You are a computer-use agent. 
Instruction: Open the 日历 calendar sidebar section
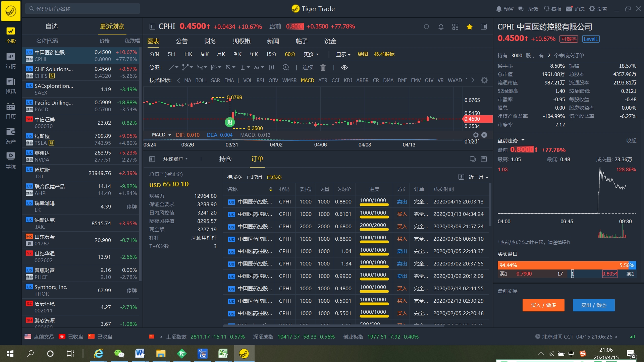click(x=11, y=111)
